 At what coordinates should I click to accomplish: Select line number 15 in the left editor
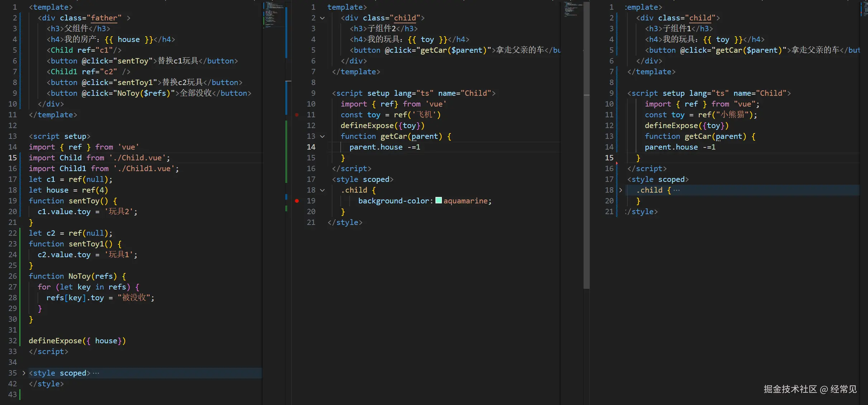13,158
